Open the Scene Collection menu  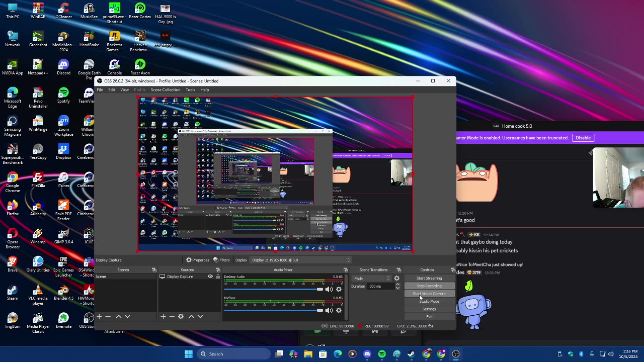coord(166,90)
